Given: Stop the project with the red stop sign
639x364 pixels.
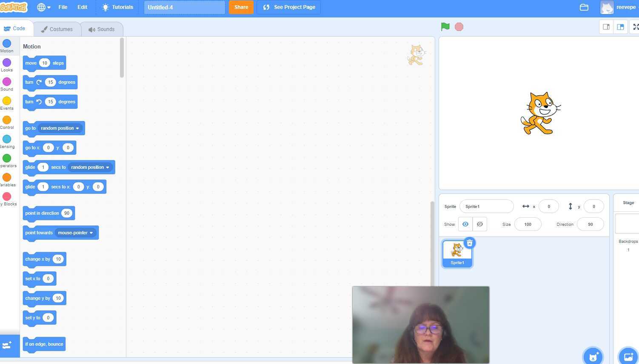Looking at the screenshot, I should 459,27.
